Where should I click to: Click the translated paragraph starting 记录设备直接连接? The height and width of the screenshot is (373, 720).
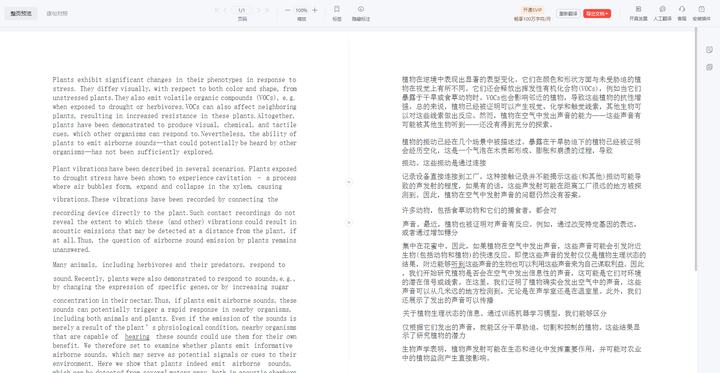(x=522, y=185)
